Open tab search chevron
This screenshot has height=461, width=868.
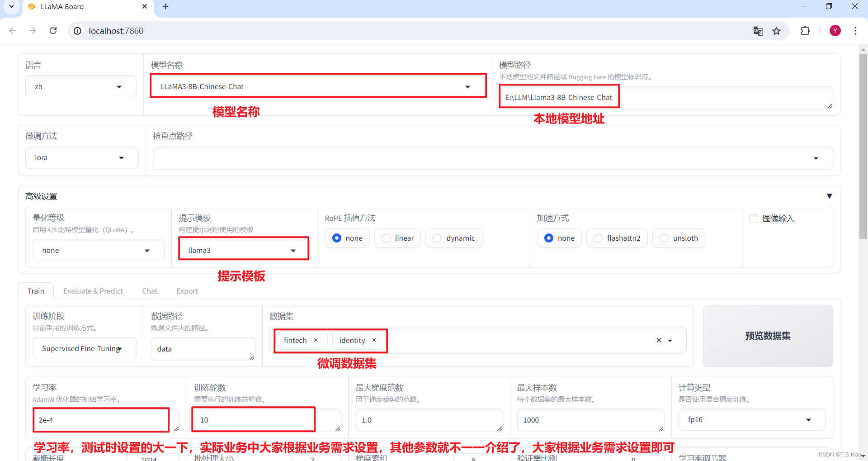[x=11, y=6]
